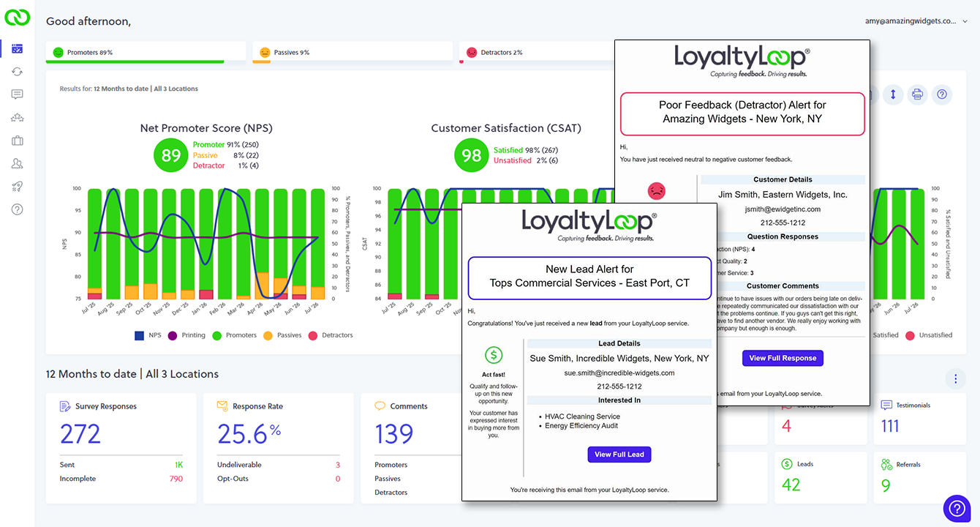Click 'Energy Efficiency Audit' in lead email

pyautogui.click(x=581, y=426)
